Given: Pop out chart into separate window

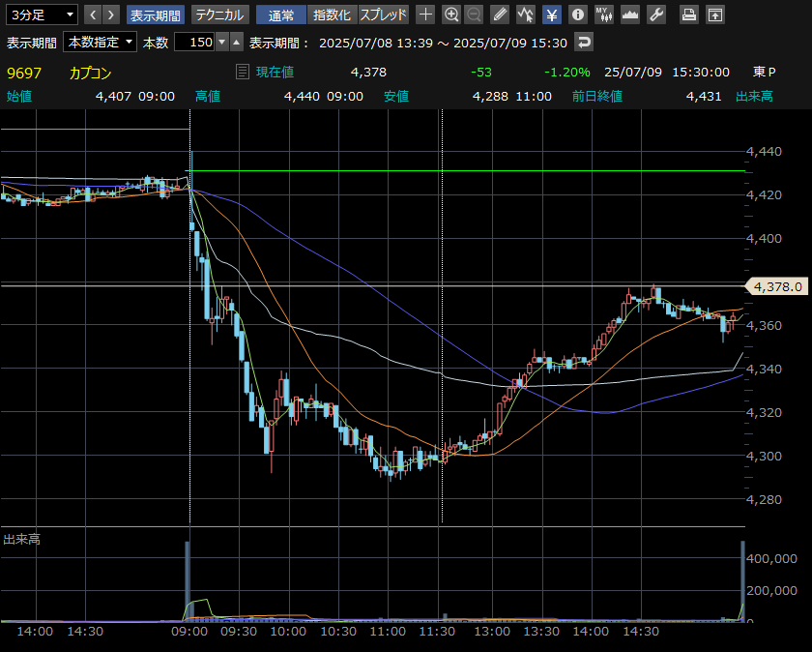Looking at the screenshot, I should [715, 15].
